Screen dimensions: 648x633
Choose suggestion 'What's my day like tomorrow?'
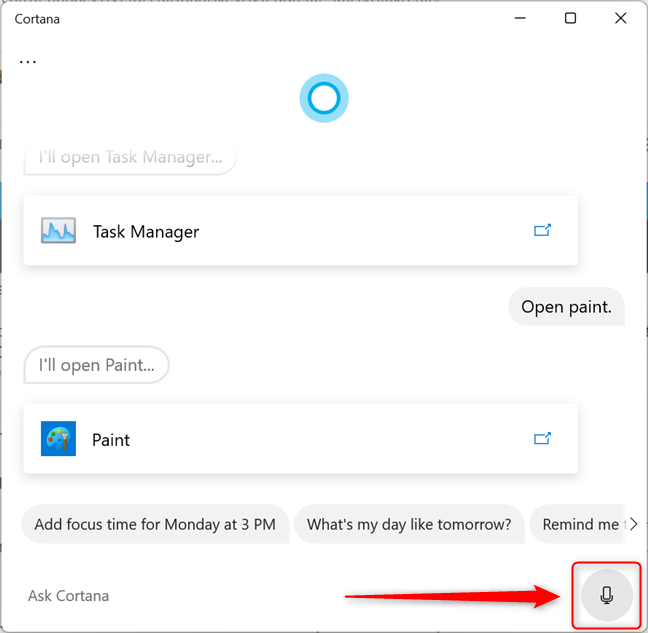[x=409, y=524]
